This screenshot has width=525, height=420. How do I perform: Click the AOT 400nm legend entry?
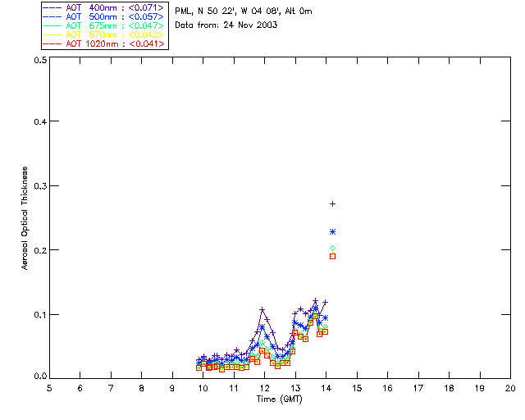104,7
